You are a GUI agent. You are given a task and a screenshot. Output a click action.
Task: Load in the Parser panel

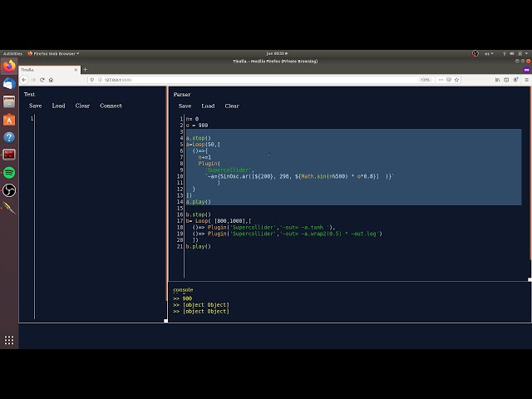[x=208, y=106]
